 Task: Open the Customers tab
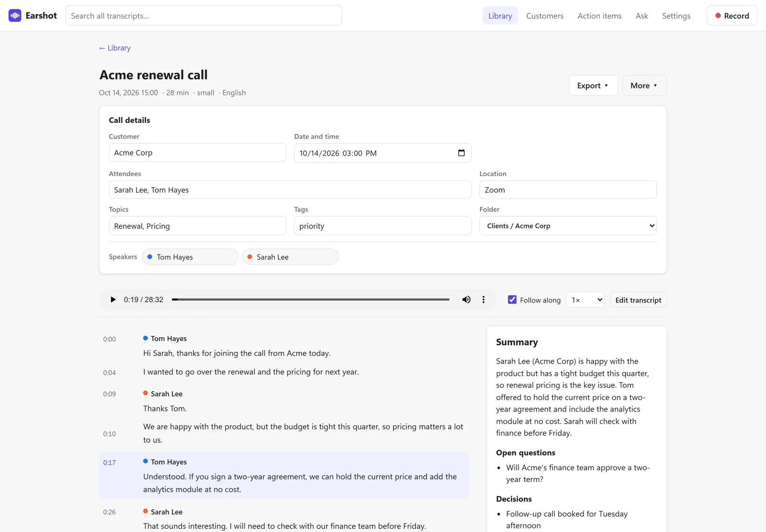coord(545,16)
